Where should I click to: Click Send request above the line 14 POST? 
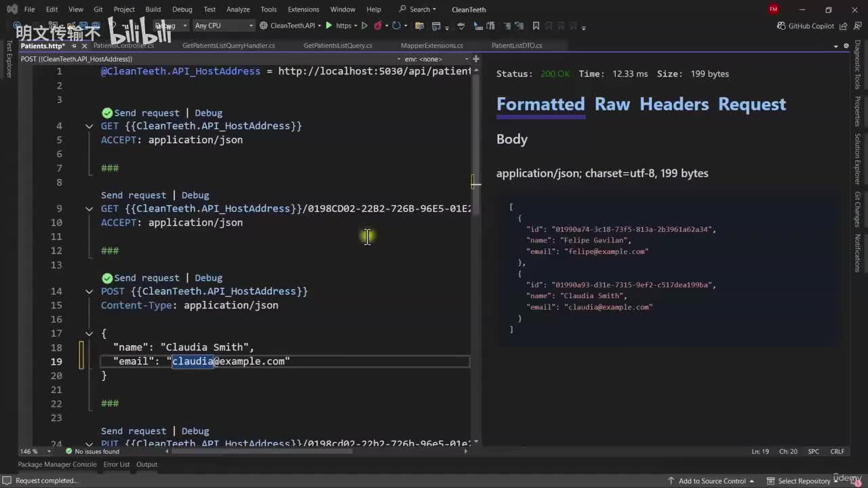[146, 278]
